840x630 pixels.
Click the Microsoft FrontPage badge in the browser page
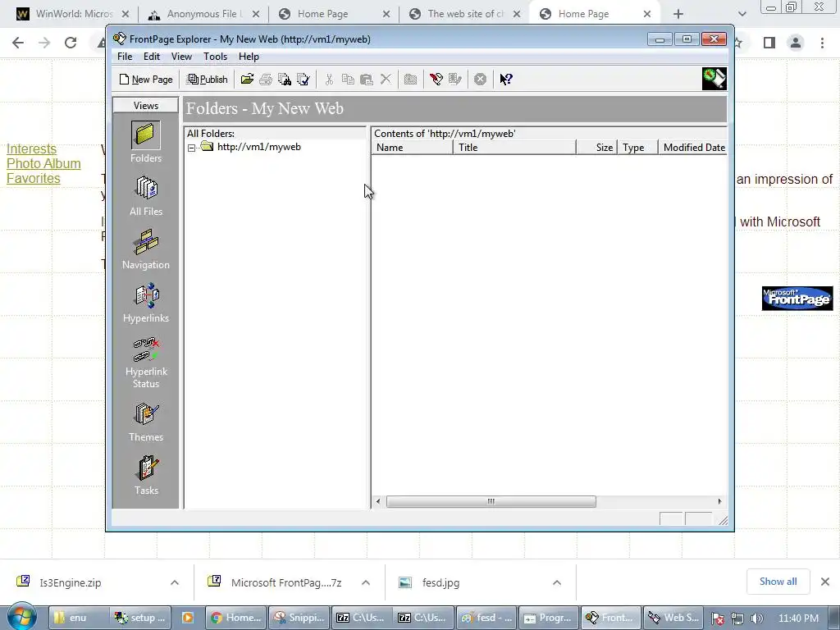tap(797, 299)
